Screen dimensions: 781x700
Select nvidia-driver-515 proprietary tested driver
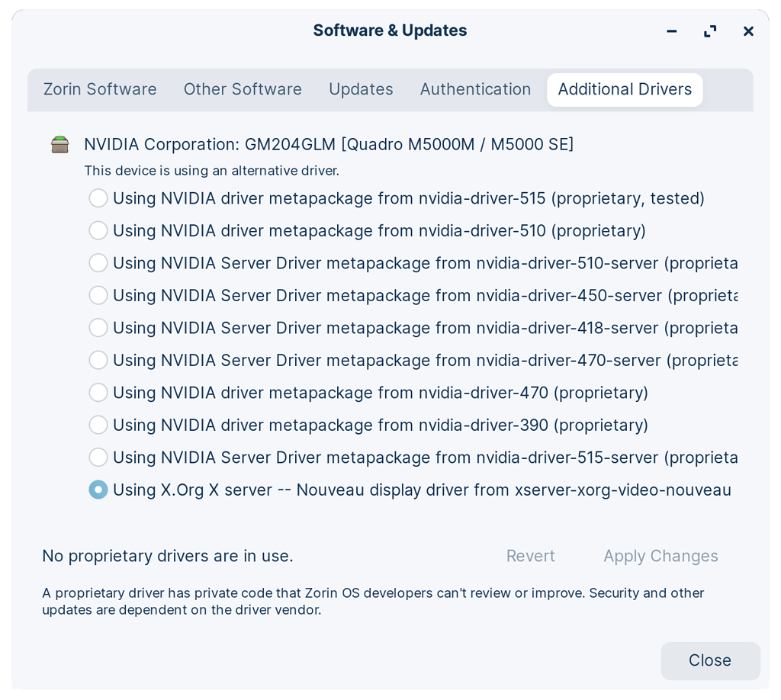(98, 198)
